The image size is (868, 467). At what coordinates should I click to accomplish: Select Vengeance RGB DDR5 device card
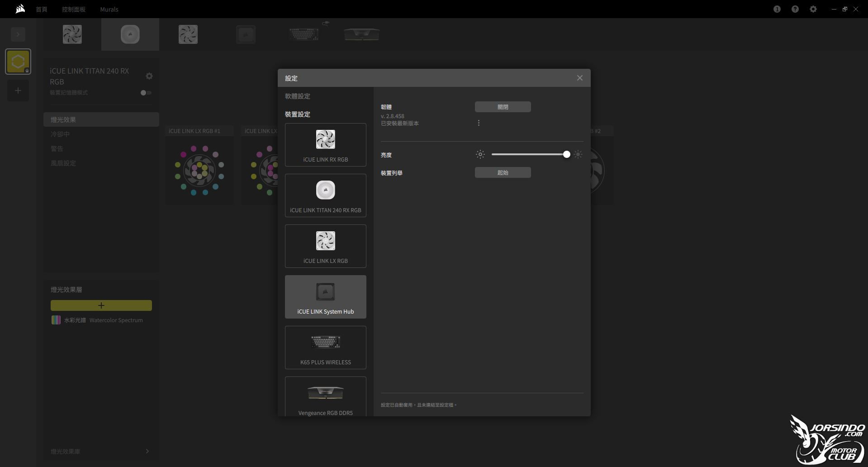[326, 396]
